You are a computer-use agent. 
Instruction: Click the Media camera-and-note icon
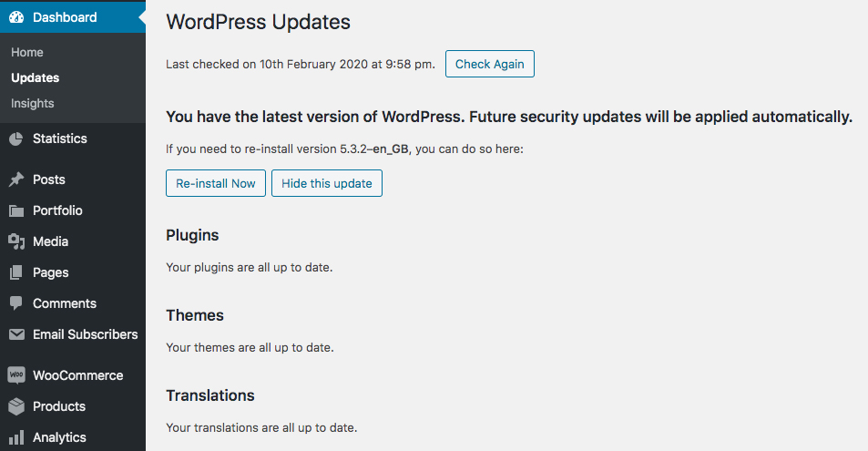16,241
